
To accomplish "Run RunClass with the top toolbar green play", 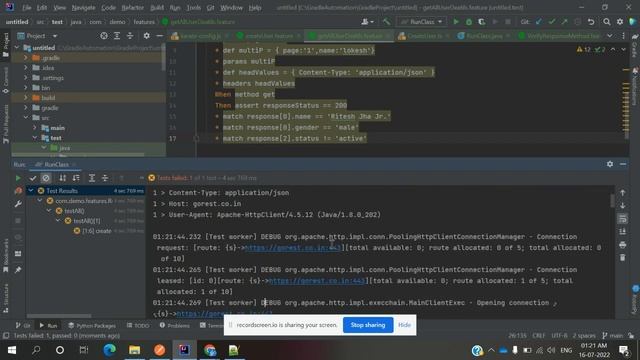I will [x=456, y=22].
